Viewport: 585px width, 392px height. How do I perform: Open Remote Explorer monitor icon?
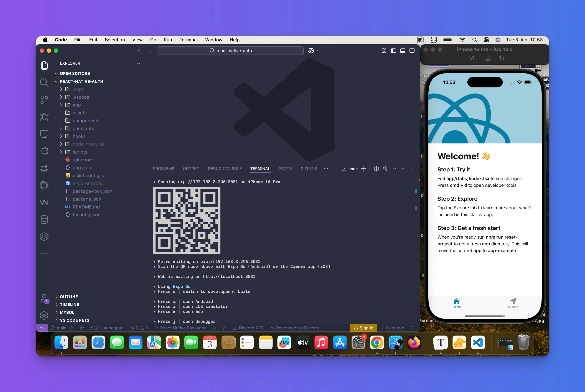click(44, 134)
